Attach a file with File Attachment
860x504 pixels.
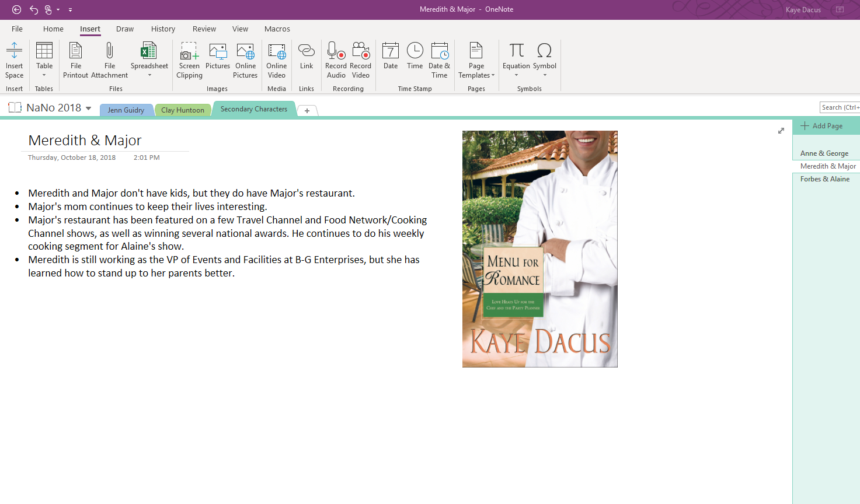(x=109, y=60)
